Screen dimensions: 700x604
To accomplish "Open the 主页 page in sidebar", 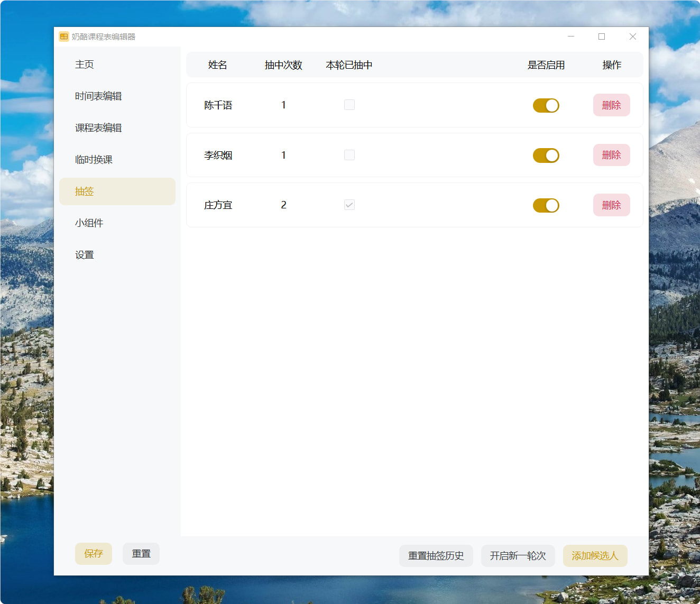I will (x=117, y=65).
